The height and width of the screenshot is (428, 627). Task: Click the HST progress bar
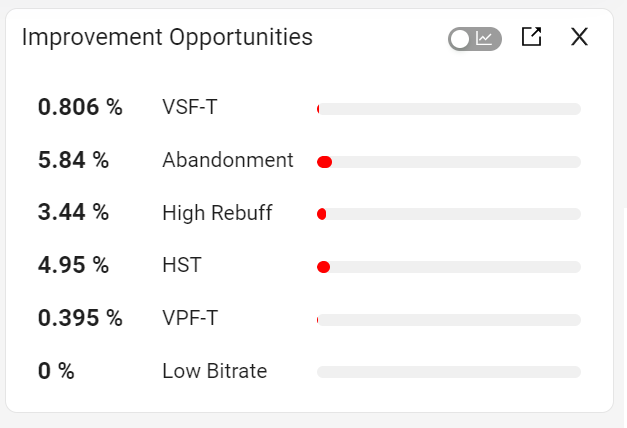[448, 267]
